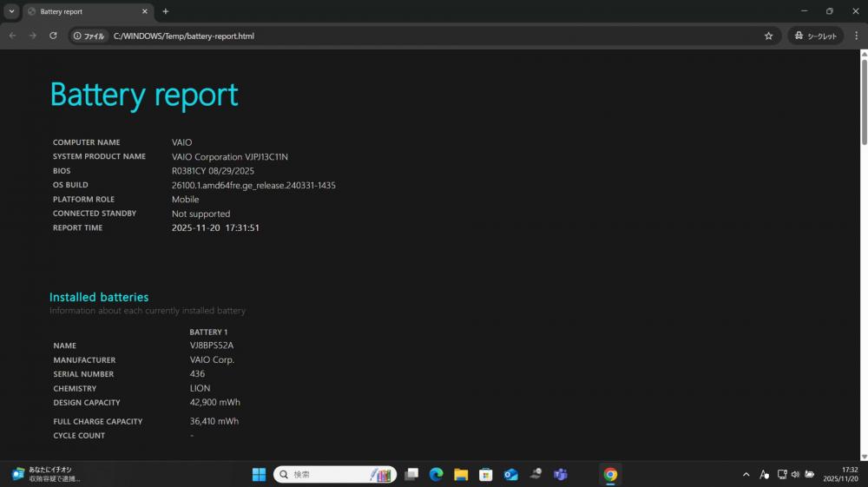Close the Battery report tab
Image resolution: width=868 pixels, height=487 pixels.
pos(144,11)
